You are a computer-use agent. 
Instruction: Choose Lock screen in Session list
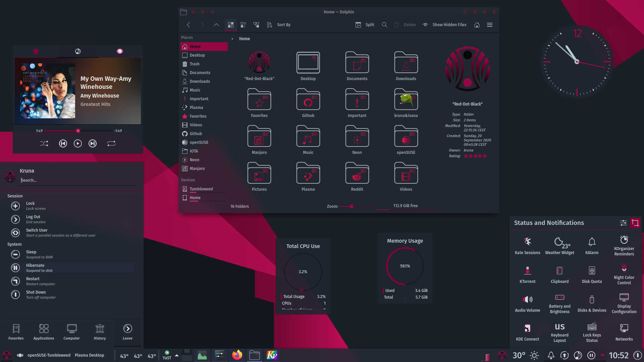click(72, 206)
